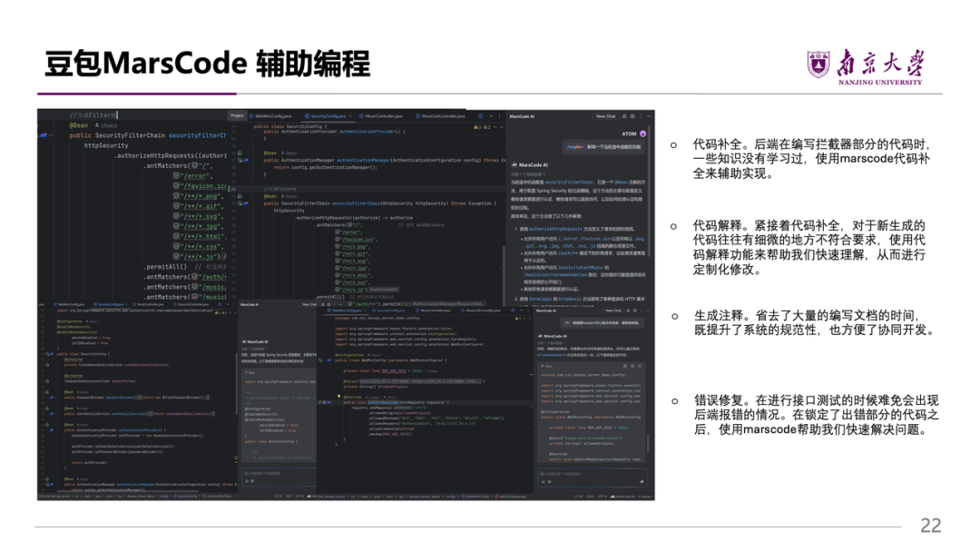Click New Chat in bottom-left MarsCode panel
The width and height of the screenshot is (980, 552).
coord(309,304)
